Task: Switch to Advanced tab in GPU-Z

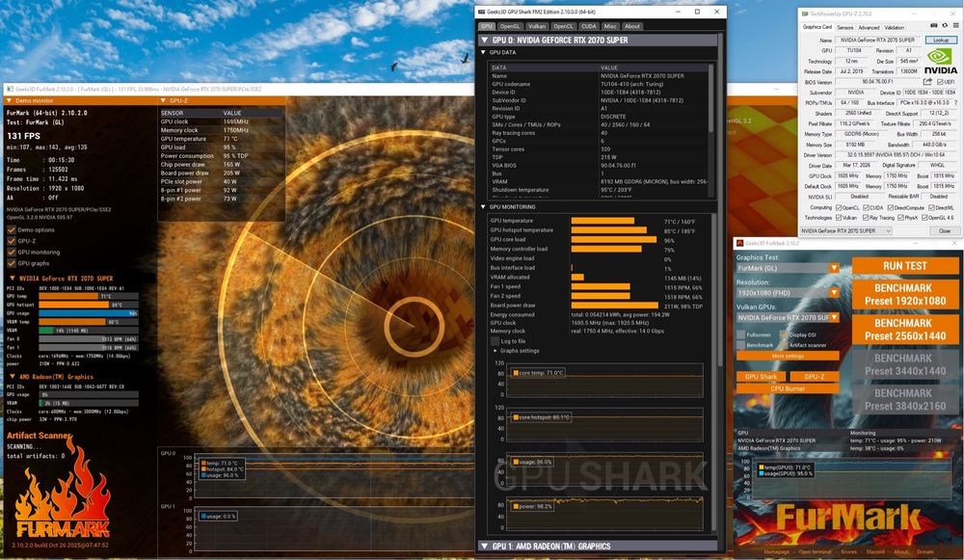Action: (x=869, y=27)
